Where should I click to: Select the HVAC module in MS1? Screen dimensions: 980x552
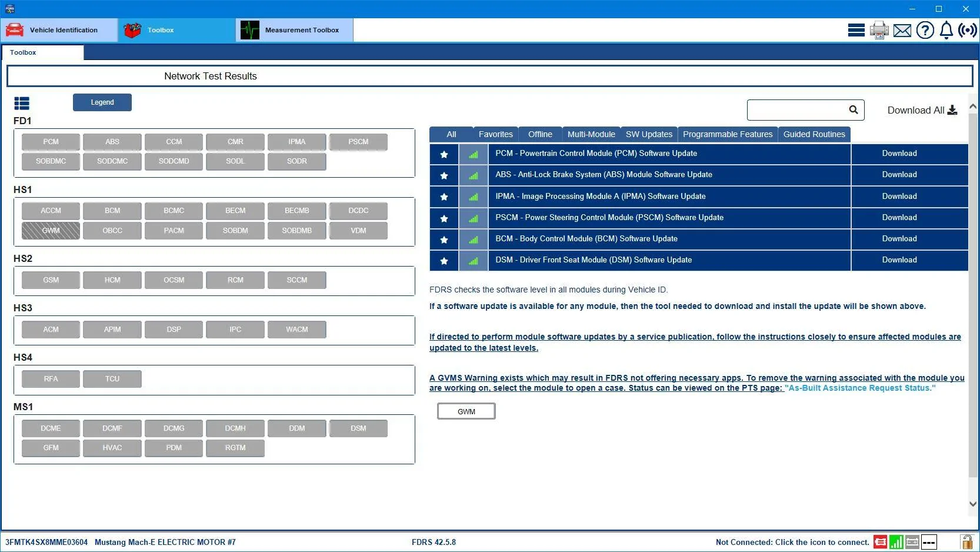tap(112, 448)
